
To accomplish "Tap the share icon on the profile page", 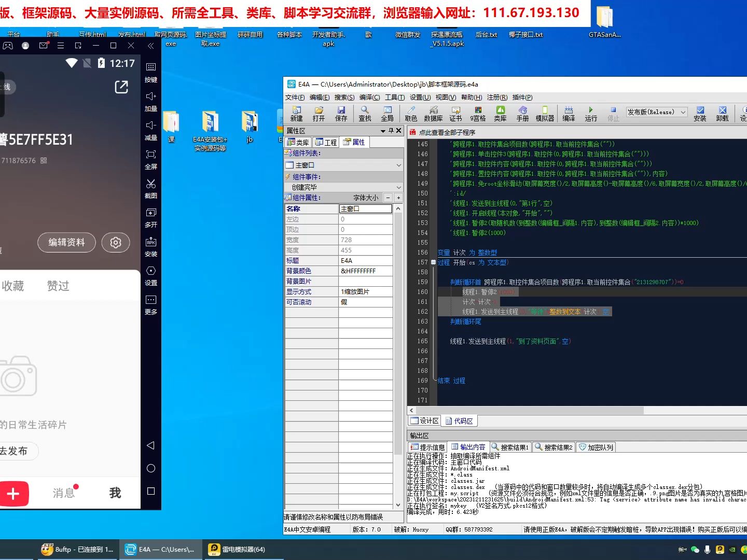I will 121,87.
